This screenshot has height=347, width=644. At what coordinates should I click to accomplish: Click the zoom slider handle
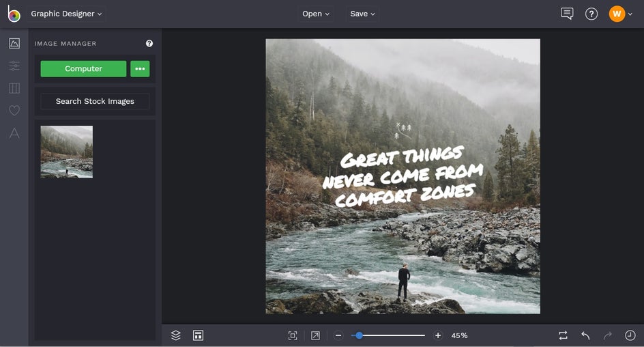tap(360, 335)
